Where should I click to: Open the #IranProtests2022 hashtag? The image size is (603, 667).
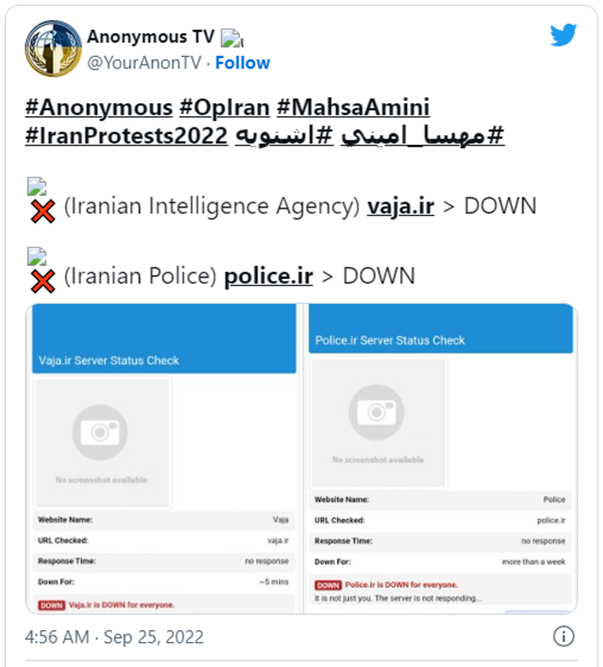click(x=126, y=136)
